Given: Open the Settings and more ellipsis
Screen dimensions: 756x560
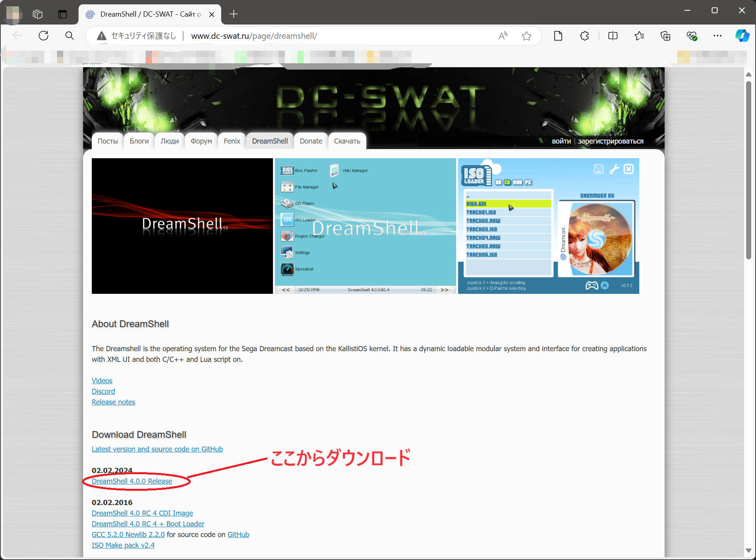Looking at the screenshot, I should [x=718, y=36].
